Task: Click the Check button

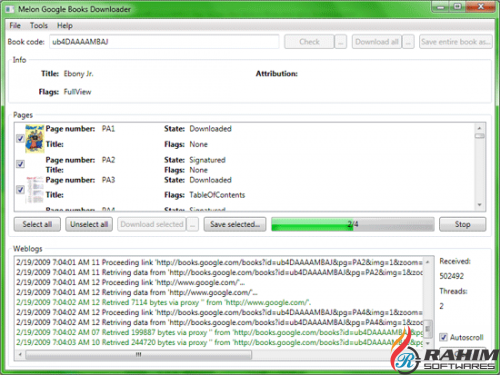Action: point(309,42)
